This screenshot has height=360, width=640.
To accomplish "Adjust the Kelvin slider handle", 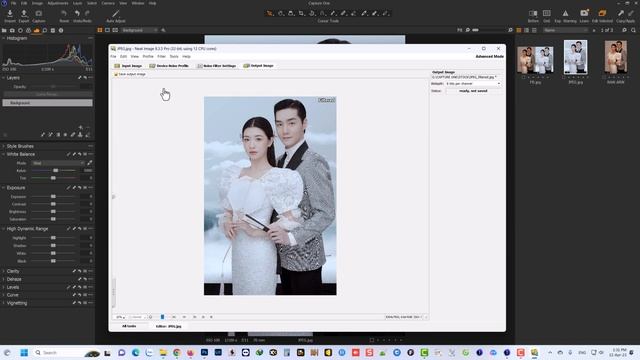I will coord(56,171).
